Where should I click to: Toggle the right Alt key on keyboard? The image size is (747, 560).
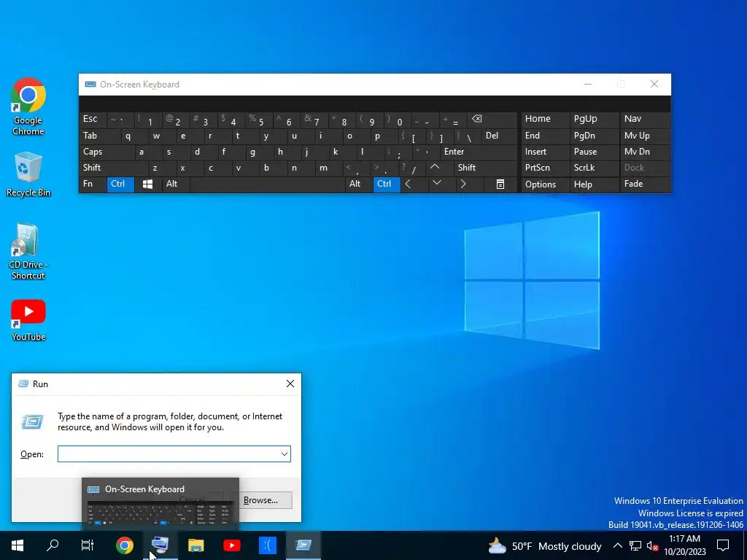click(x=359, y=184)
